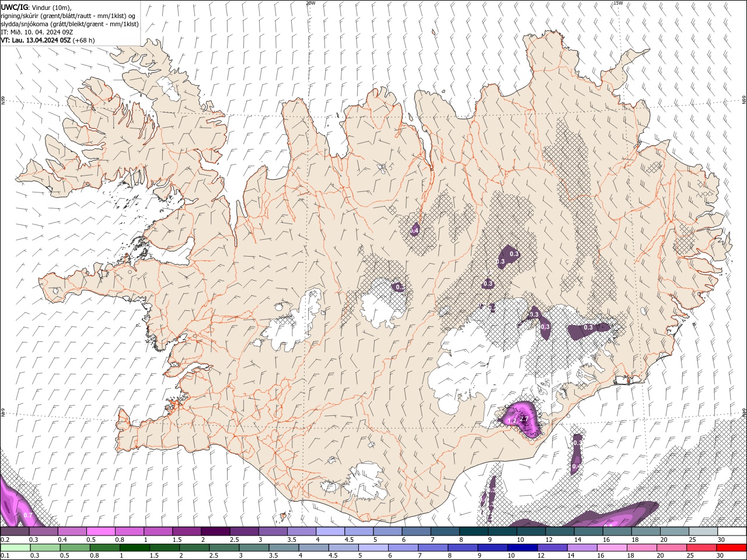Click the light lavender swatch labeled 4 in top legend
Viewport: 747px width, 560px height.
point(330,531)
